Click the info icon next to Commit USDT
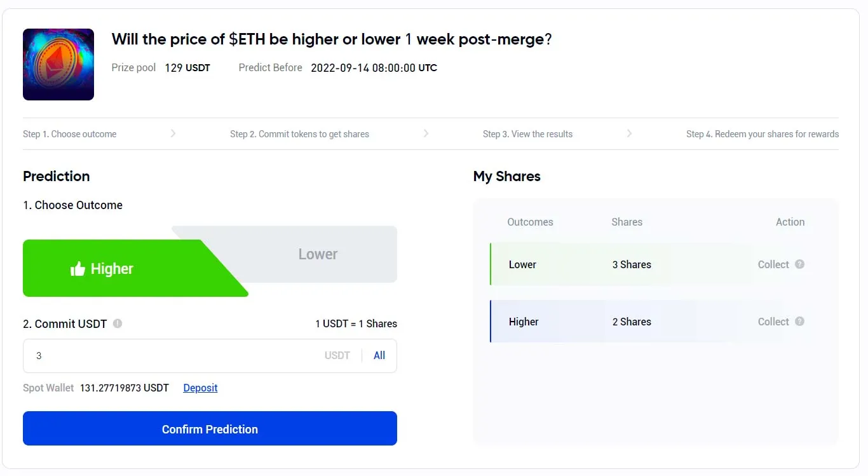 point(118,323)
